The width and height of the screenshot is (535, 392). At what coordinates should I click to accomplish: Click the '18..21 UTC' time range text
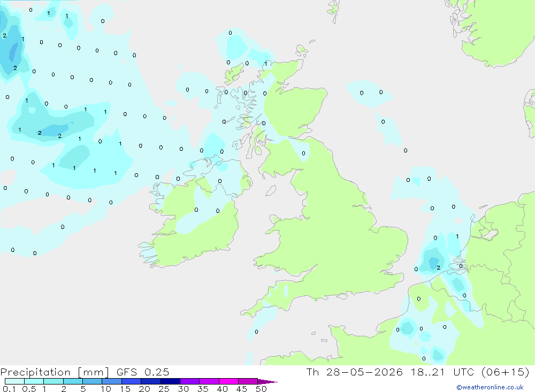coord(442,372)
